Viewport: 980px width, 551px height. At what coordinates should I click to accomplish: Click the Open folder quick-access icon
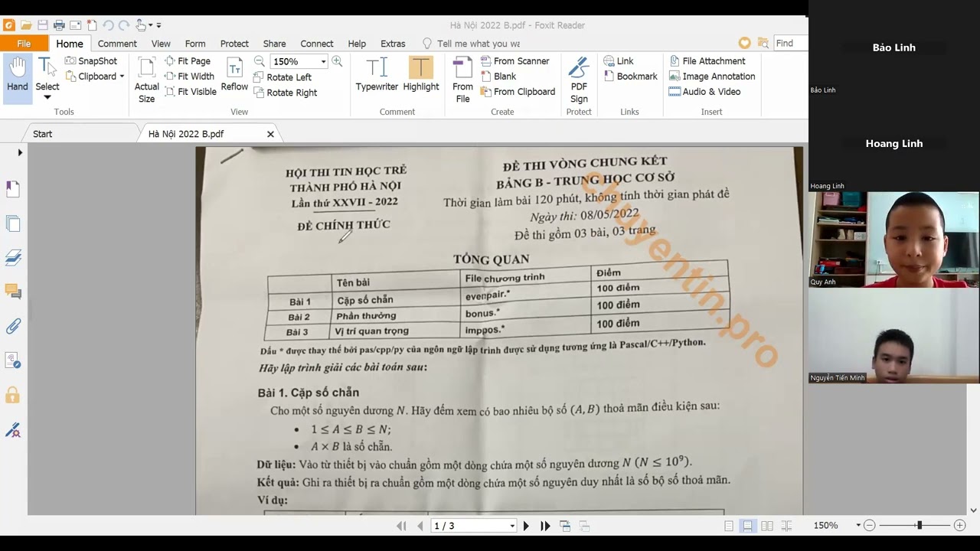click(25, 25)
